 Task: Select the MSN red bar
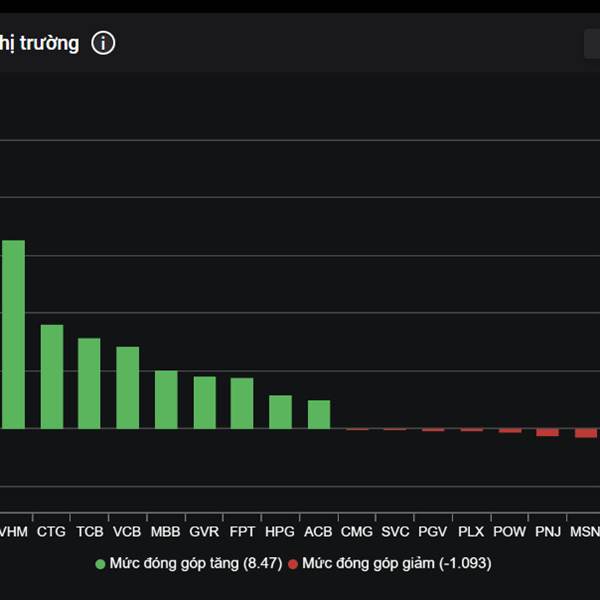[586, 433]
